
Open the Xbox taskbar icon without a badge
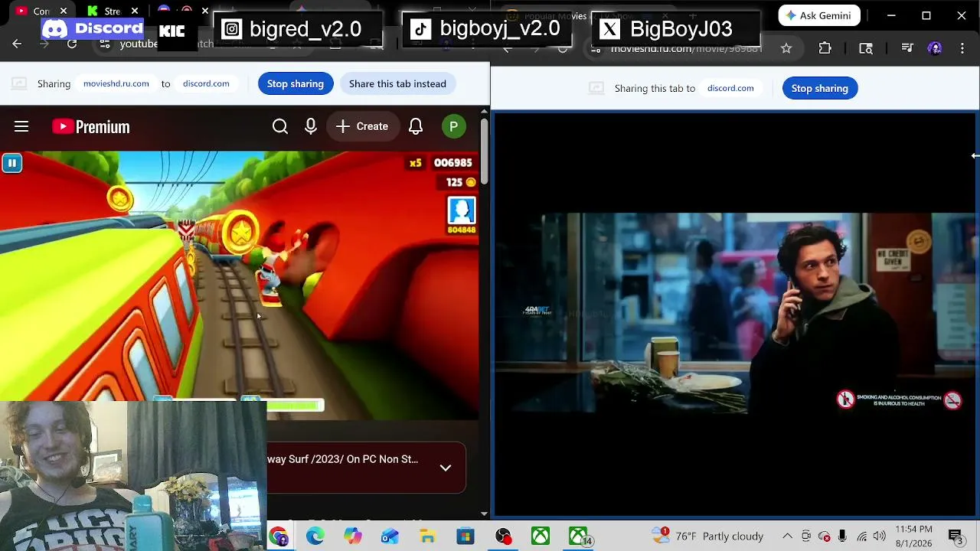tap(541, 536)
